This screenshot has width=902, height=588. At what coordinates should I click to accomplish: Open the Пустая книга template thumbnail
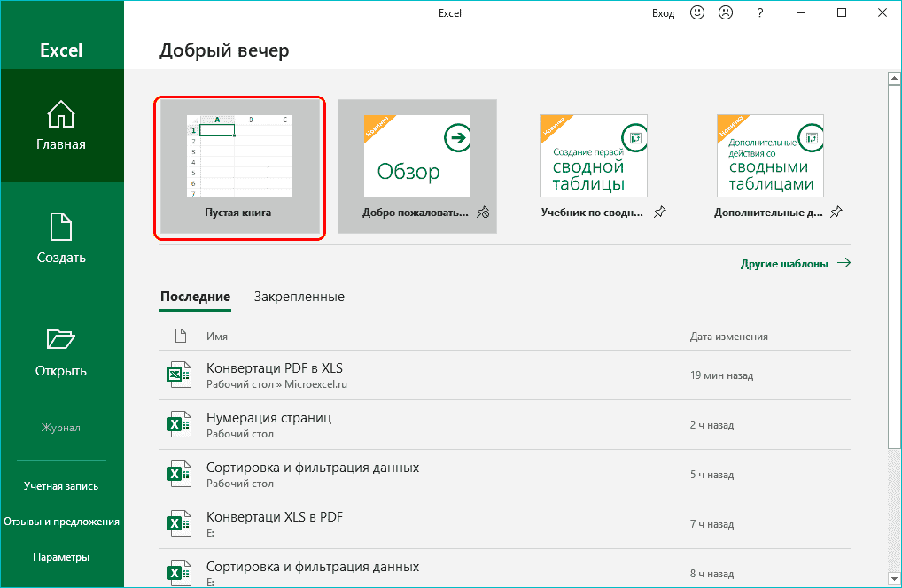pyautogui.click(x=239, y=155)
